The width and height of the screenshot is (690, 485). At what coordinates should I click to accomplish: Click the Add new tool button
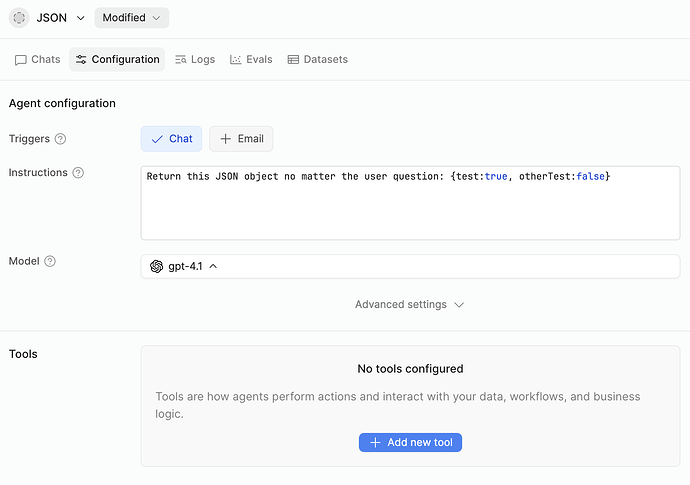point(410,442)
